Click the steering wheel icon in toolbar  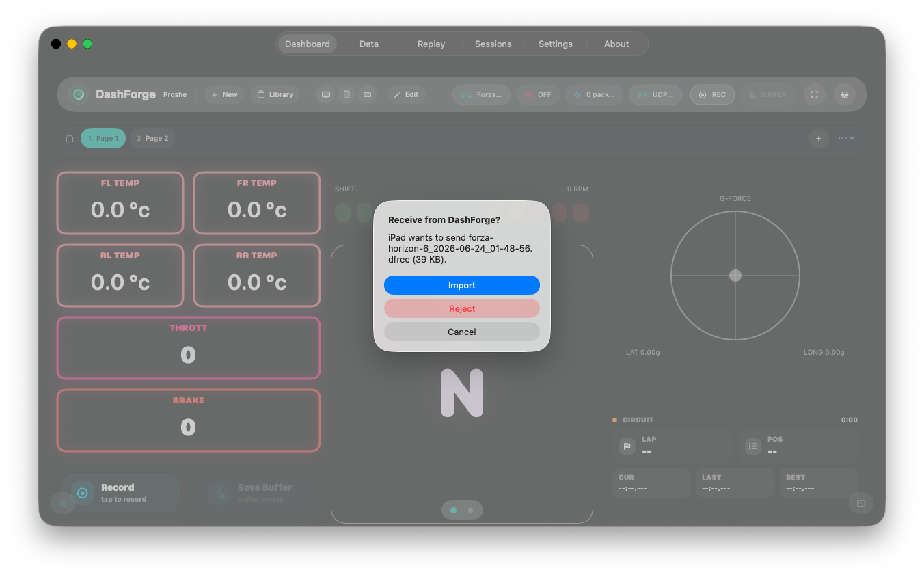[845, 94]
